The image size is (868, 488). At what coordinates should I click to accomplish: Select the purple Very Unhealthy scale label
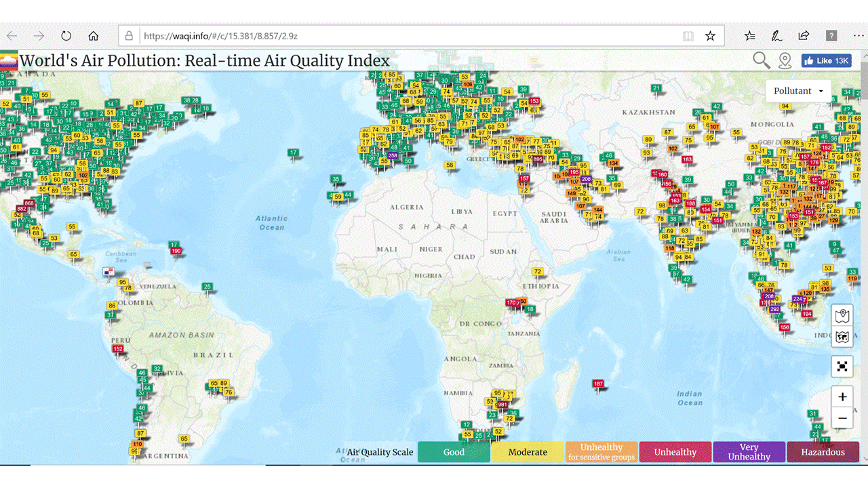[x=749, y=452]
